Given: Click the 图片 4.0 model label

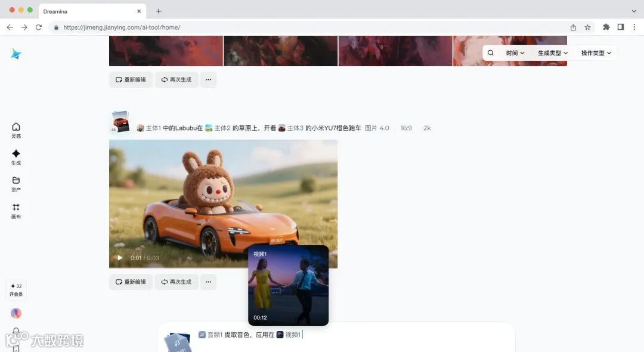Looking at the screenshot, I should [x=377, y=128].
